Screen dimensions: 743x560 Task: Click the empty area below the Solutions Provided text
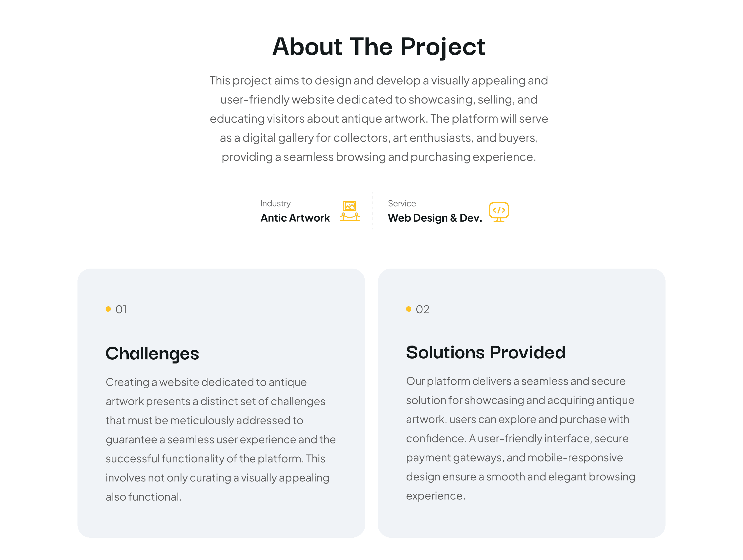[x=521, y=521]
